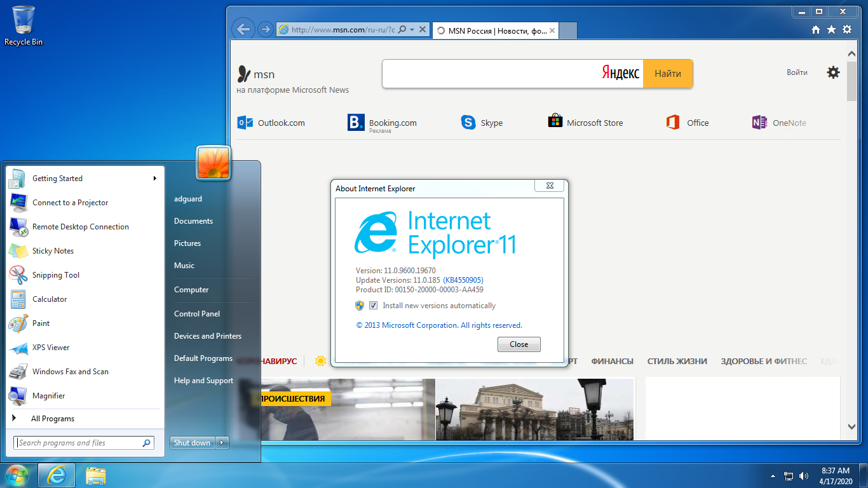Open Getting Started in Start menu

click(85, 179)
